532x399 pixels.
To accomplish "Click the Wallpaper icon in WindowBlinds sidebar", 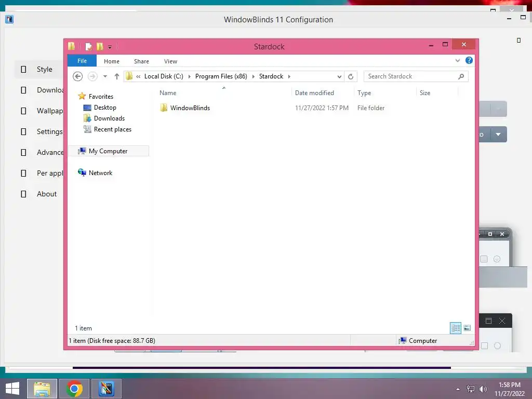I will point(23,111).
